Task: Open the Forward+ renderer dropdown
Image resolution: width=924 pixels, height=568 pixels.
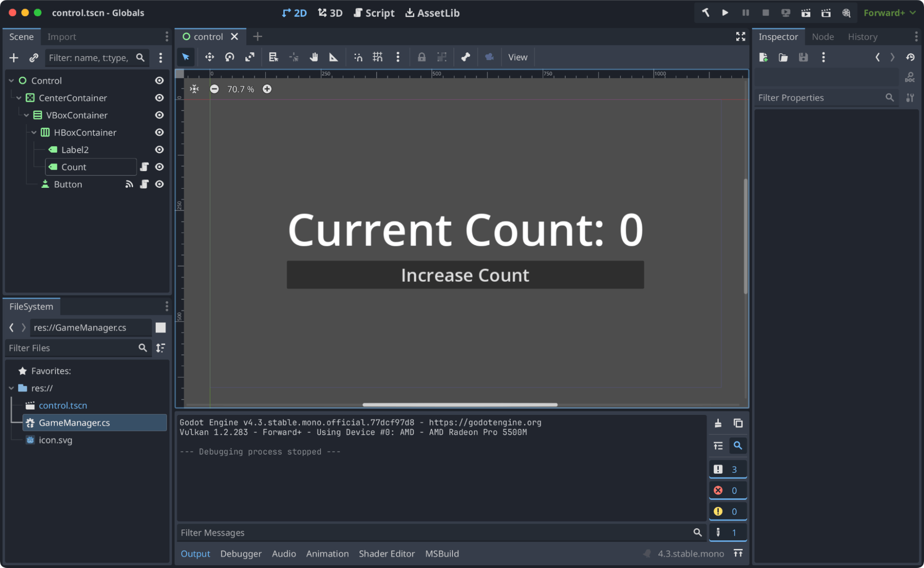Action: tap(888, 12)
